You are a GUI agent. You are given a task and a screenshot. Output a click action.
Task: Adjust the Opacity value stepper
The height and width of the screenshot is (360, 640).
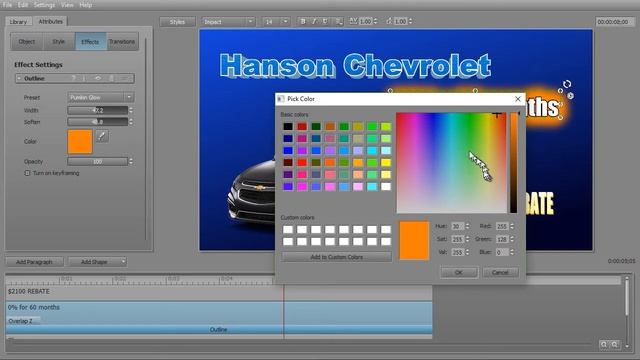click(x=131, y=162)
